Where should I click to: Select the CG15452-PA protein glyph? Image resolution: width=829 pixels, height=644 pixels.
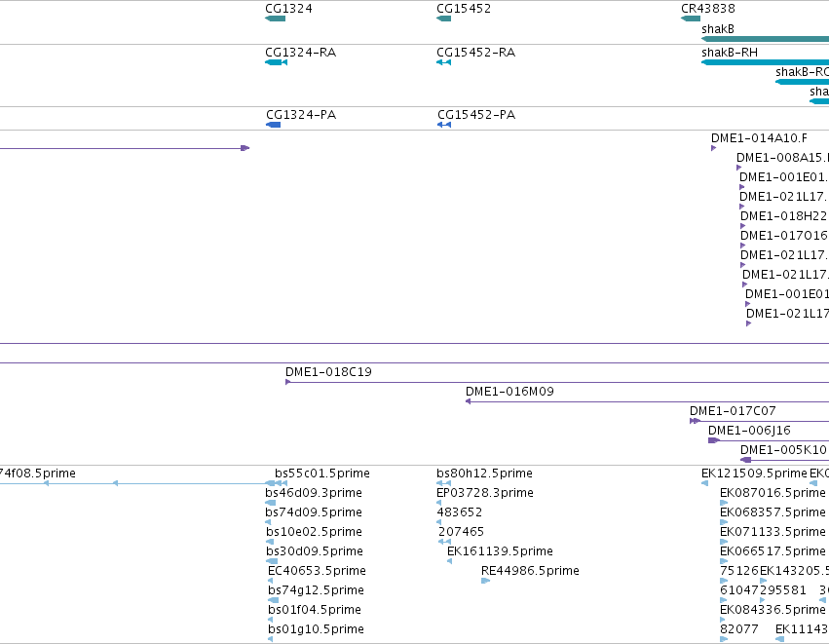pos(444,125)
